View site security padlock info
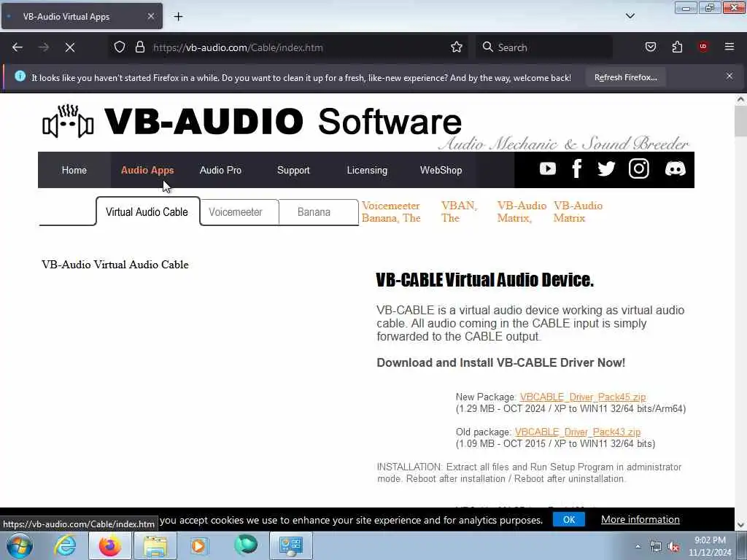747x560 pixels. [139, 47]
